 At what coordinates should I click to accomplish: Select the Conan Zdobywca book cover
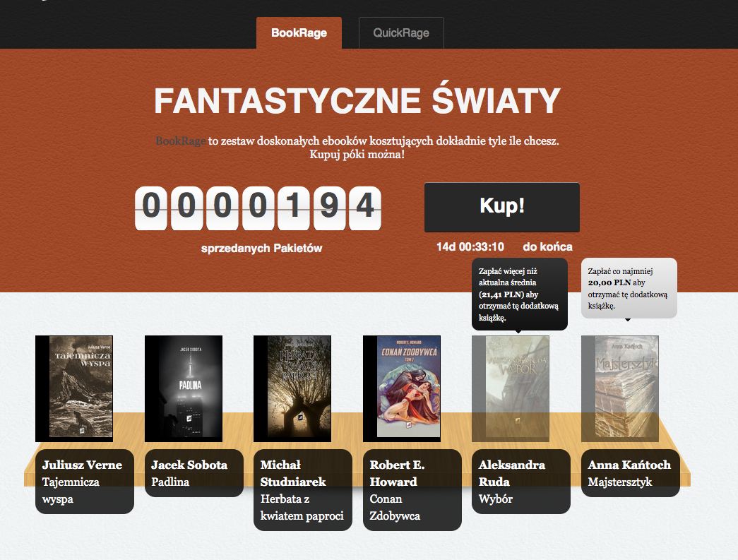401,388
